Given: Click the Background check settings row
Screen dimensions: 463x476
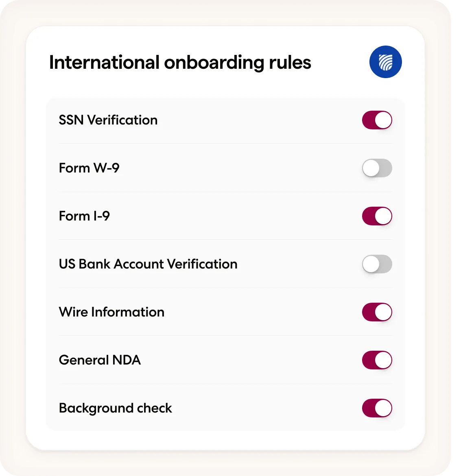Looking at the screenshot, I should 226,408.
